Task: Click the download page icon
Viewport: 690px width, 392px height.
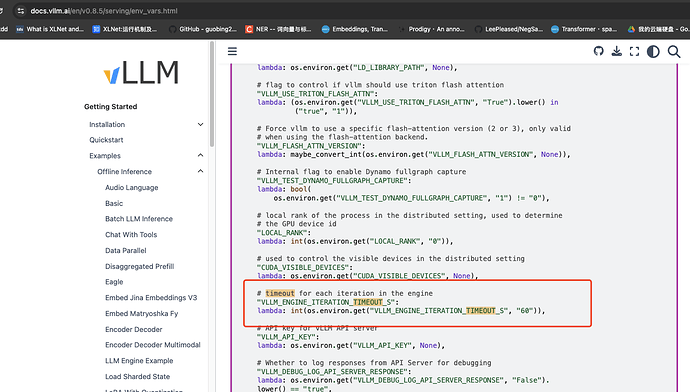Action: tap(617, 51)
